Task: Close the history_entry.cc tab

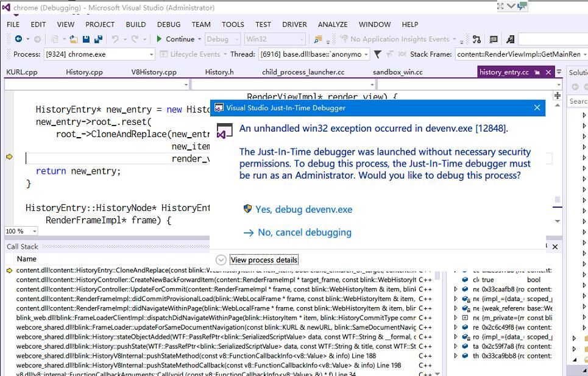Action: click(548, 73)
